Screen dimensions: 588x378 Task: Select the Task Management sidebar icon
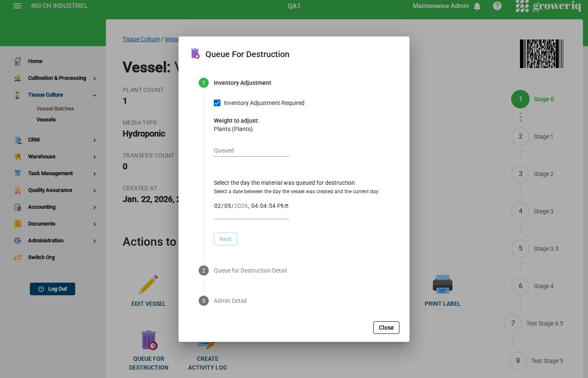pyautogui.click(x=18, y=173)
